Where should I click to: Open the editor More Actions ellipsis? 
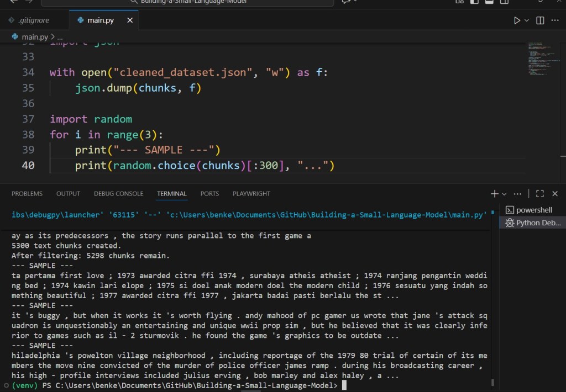click(x=555, y=20)
